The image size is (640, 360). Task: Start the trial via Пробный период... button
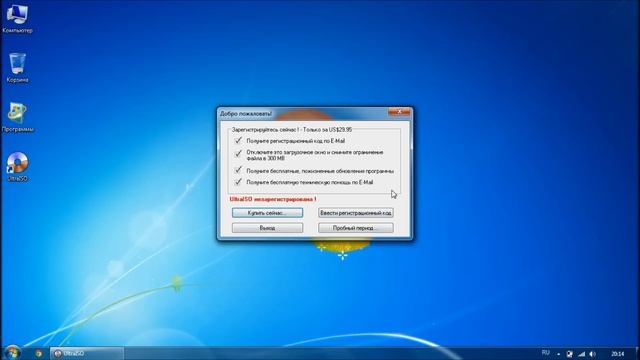point(356,228)
